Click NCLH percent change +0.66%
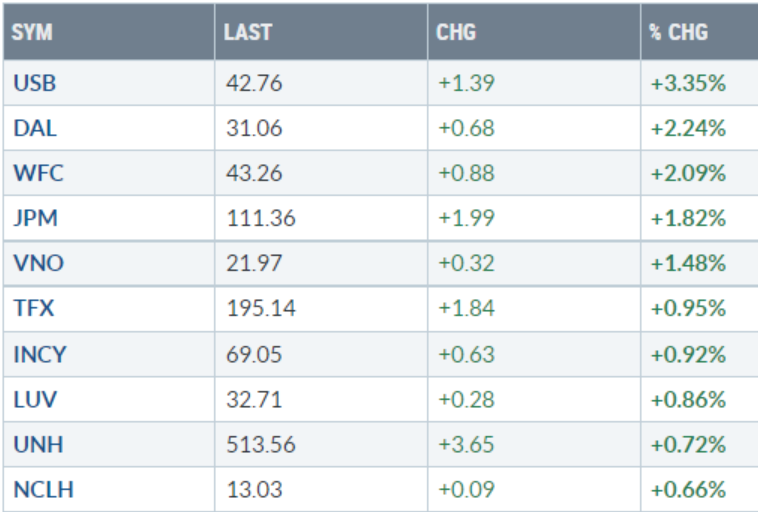 (688, 489)
